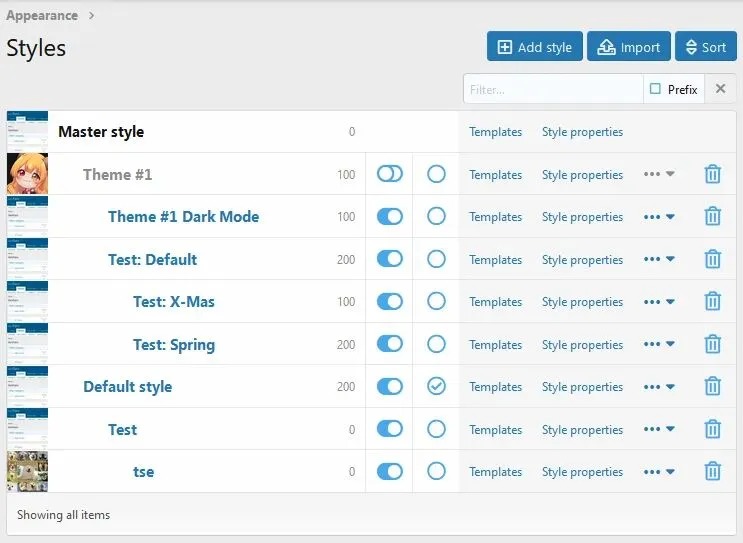
Task: Expand the more options dropdown for Default style
Action: [x=659, y=387]
